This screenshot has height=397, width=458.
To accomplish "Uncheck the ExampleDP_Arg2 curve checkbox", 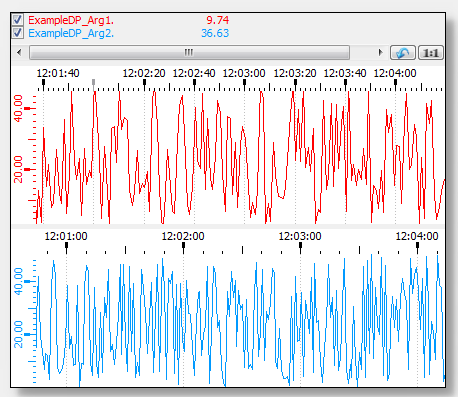I will tap(17, 33).
